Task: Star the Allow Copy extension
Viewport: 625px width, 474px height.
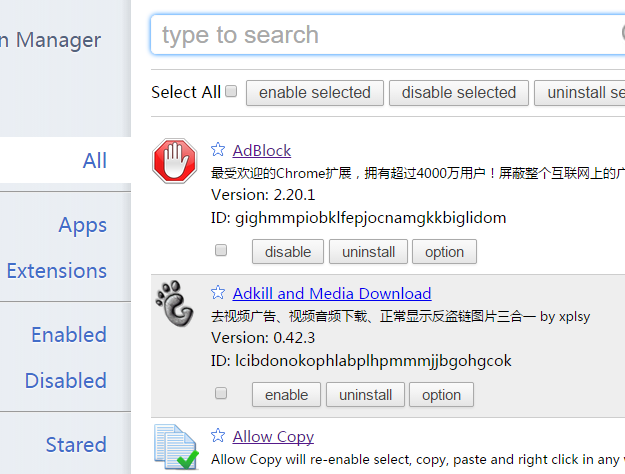Action: coord(218,436)
